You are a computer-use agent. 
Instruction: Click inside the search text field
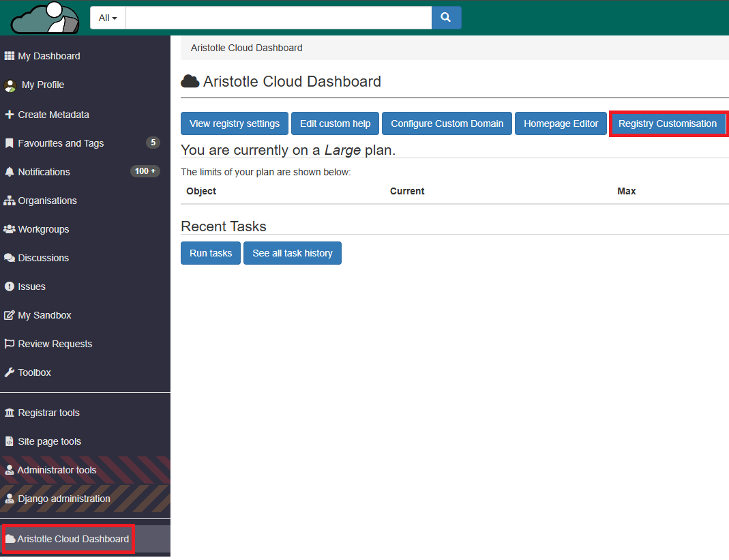[x=278, y=18]
